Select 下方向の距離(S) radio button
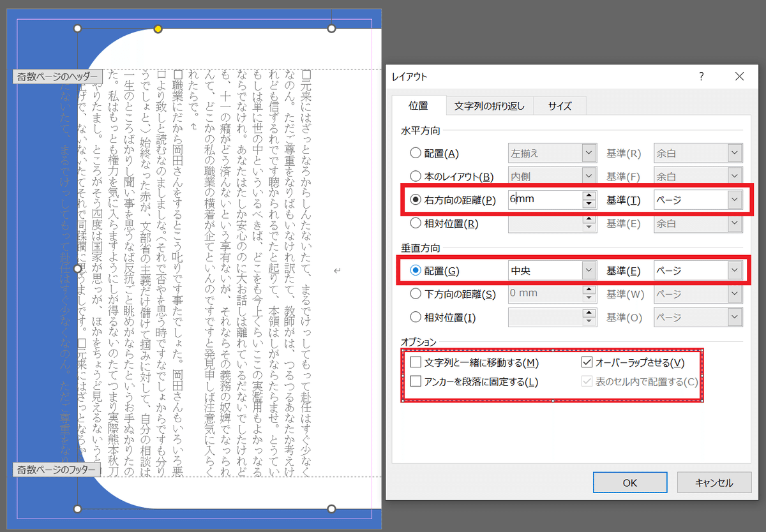Screen dimensions: 766x532 pos(416,293)
